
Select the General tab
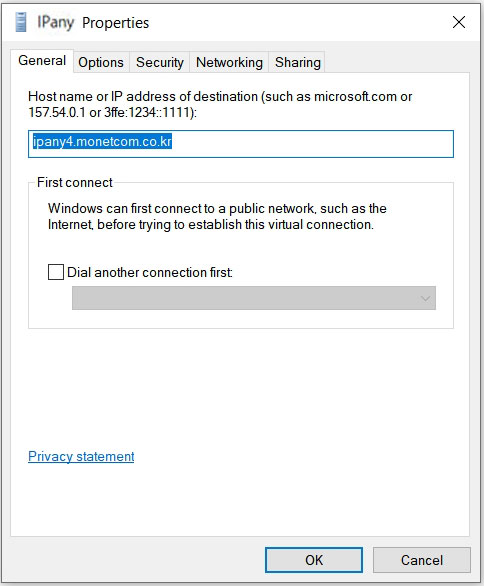(x=42, y=61)
